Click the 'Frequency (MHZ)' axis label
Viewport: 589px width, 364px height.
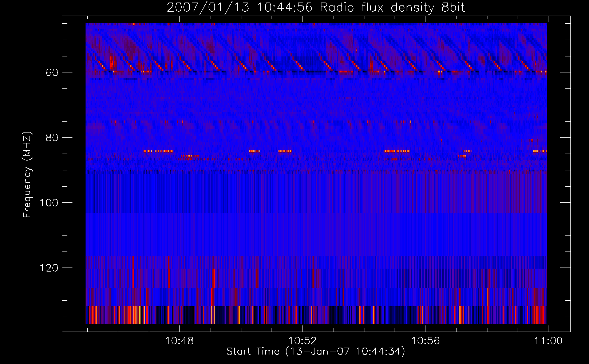tap(27, 175)
